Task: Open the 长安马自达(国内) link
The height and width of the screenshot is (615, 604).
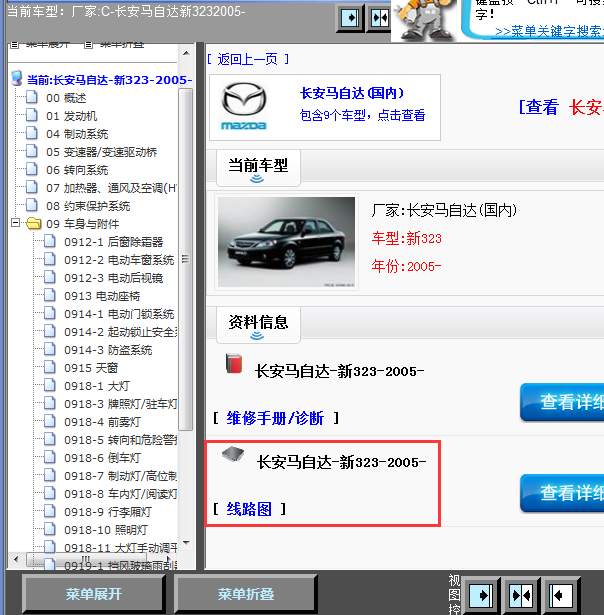Action: 352,93
